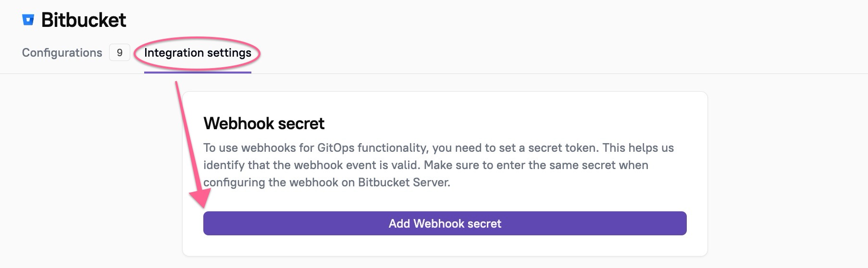Click the word 'GitOps' in the description
The width and height of the screenshot is (868, 268).
point(335,148)
